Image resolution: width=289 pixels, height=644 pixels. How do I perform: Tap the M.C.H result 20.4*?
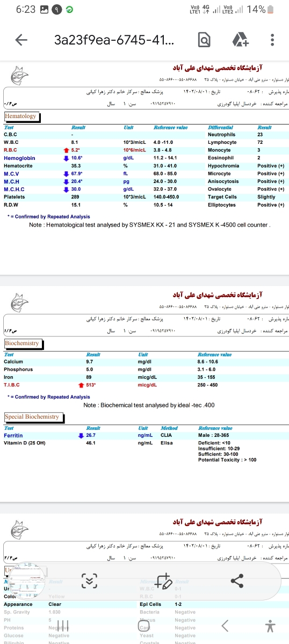coord(77,181)
